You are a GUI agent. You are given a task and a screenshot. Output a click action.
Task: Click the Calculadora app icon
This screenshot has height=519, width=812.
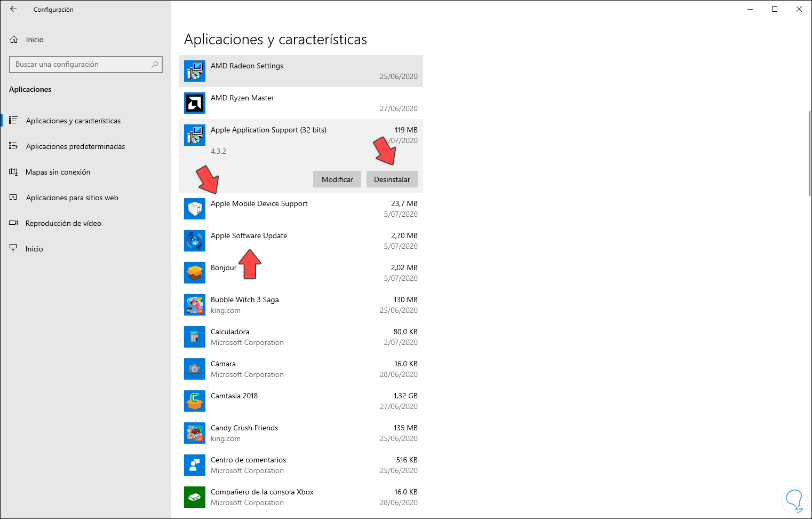point(195,337)
